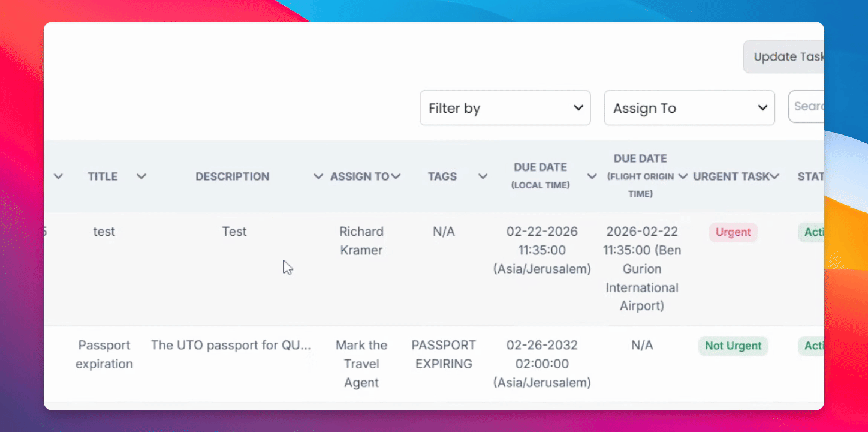Click the Active status in test row
The image size is (868, 432).
[x=811, y=232]
